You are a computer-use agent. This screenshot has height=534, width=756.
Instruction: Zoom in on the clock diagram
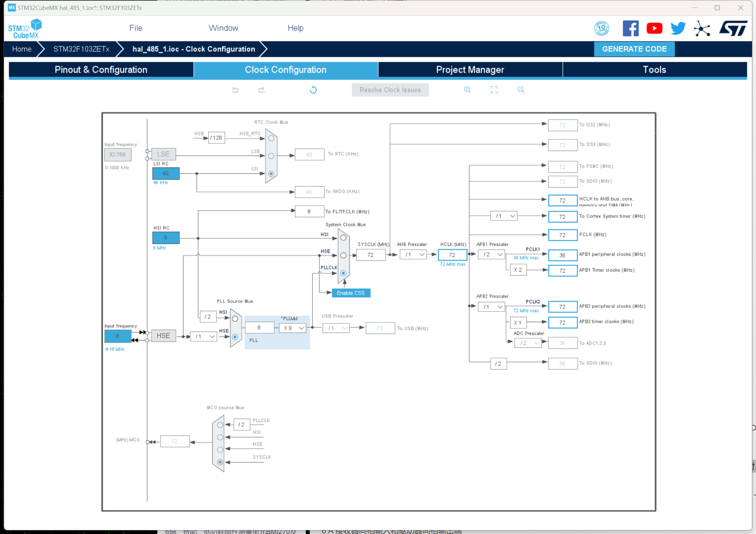[x=467, y=90]
